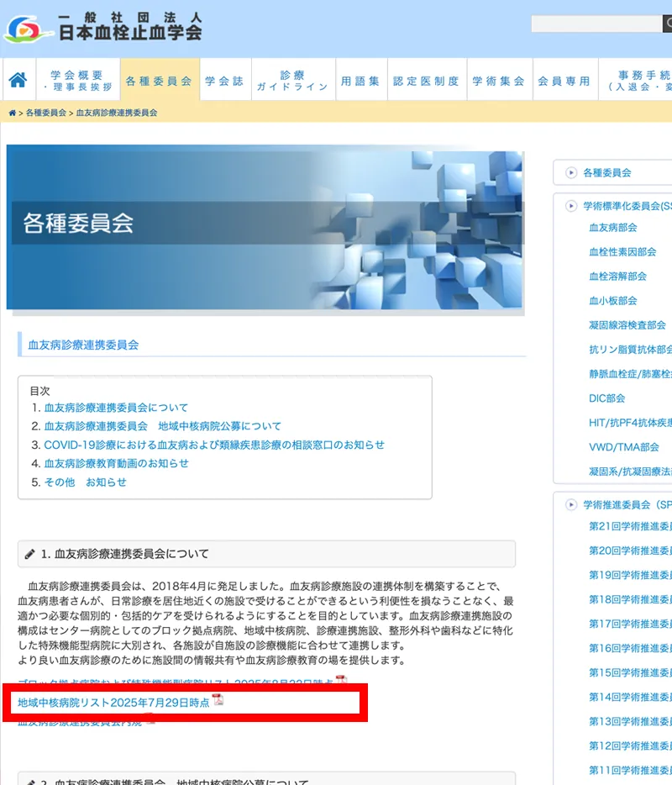Click 血友病診療教育動画のお知らせ contents link
Screen dimensions: 672x785
[x=116, y=463]
